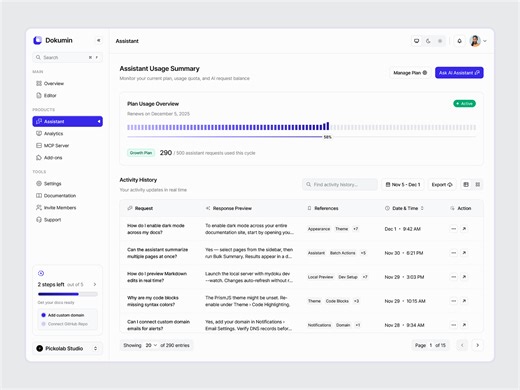Expand the +3 references in the code blocks row
Viewport: 520px width, 390px height.
pos(356,301)
